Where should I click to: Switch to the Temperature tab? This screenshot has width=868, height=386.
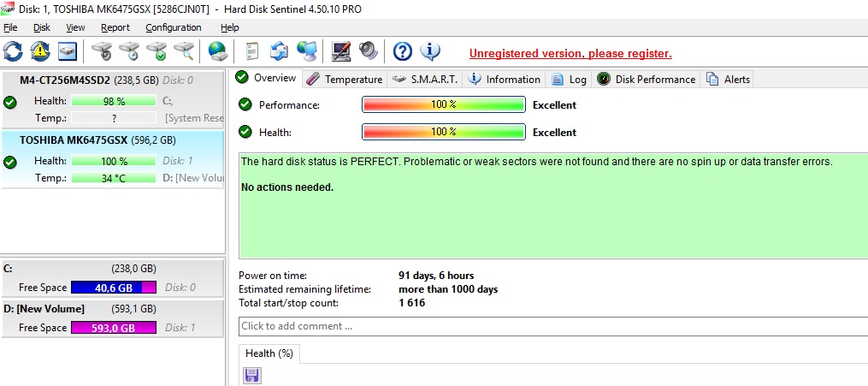pyautogui.click(x=345, y=80)
